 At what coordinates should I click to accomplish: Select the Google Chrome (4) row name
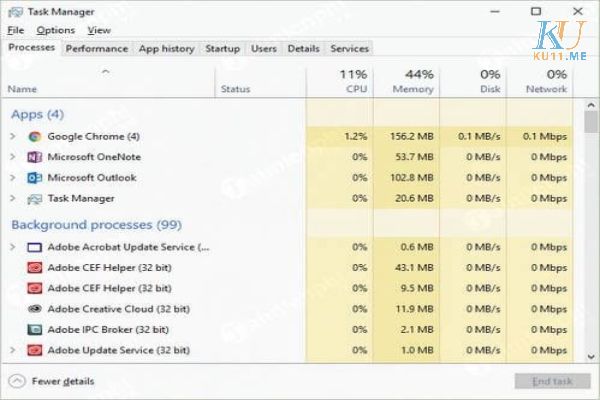93,136
